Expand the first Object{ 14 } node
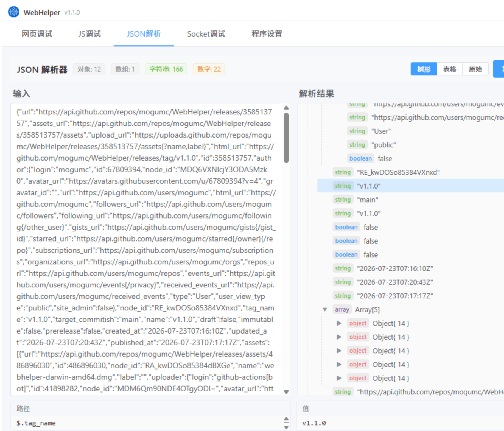Viewport: 504px width, 431px height. click(x=339, y=323)
